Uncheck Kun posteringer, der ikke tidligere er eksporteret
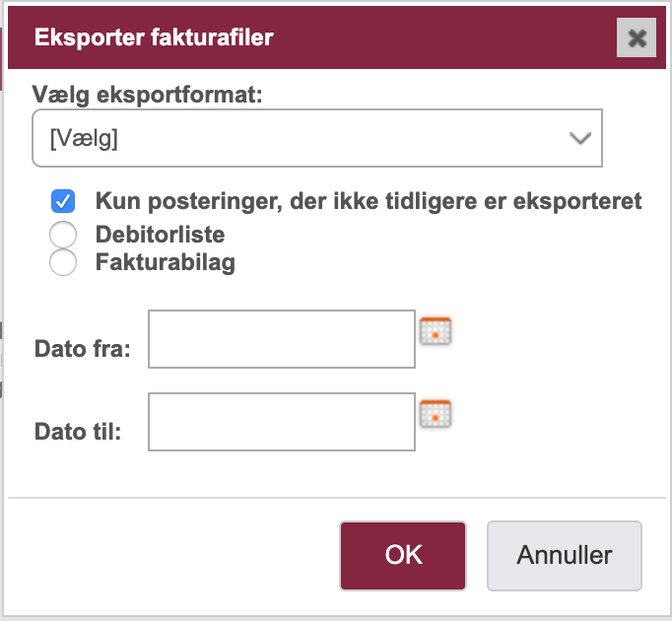This screenshot has height=621, width=672. point(63,201)
